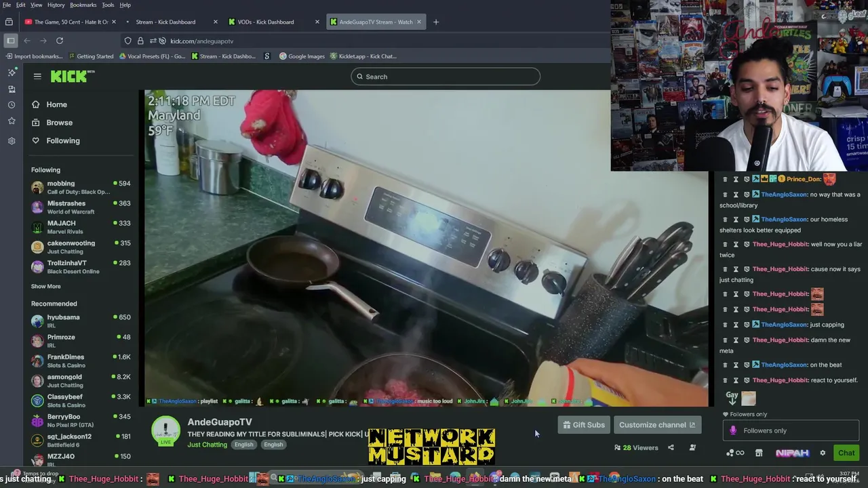Go to Browse in Kick sidebar
Image resolution: width=868 pixels, height=488 pixels.
[x=59, y=123]
